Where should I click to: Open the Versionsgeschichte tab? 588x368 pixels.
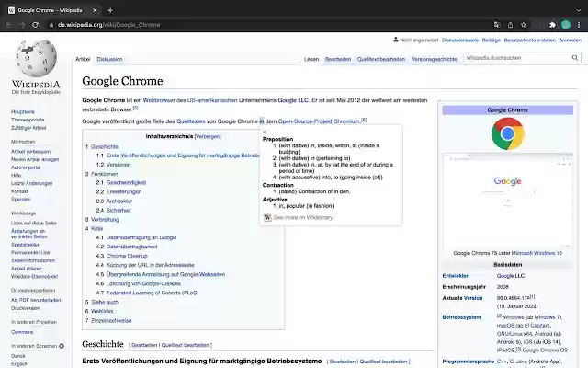pyautogui.click(x=434, y=59)
